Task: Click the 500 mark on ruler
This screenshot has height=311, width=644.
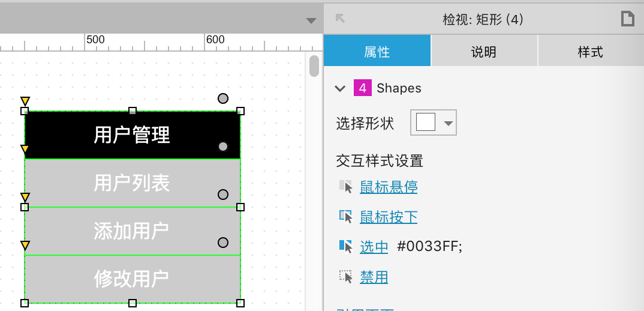Action: (x=95, y=40)
